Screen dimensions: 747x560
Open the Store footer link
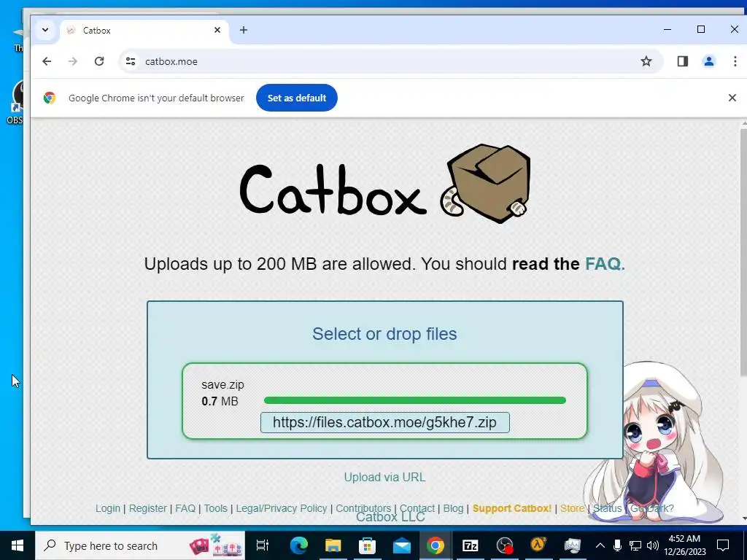572,508
